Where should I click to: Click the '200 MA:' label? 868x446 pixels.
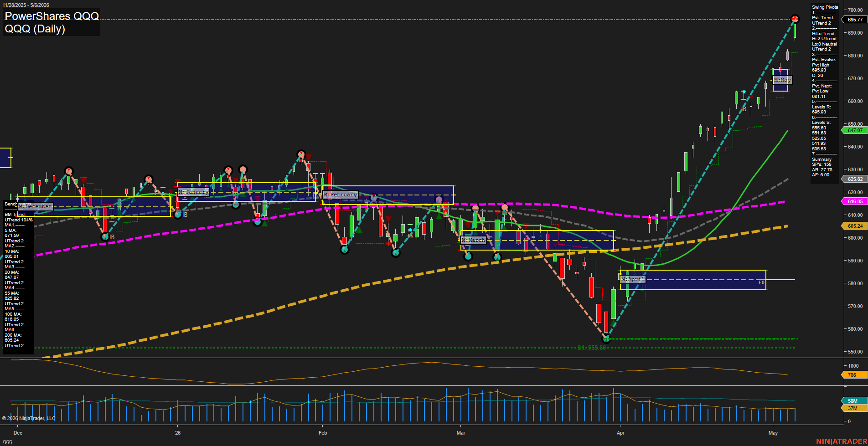13,335
